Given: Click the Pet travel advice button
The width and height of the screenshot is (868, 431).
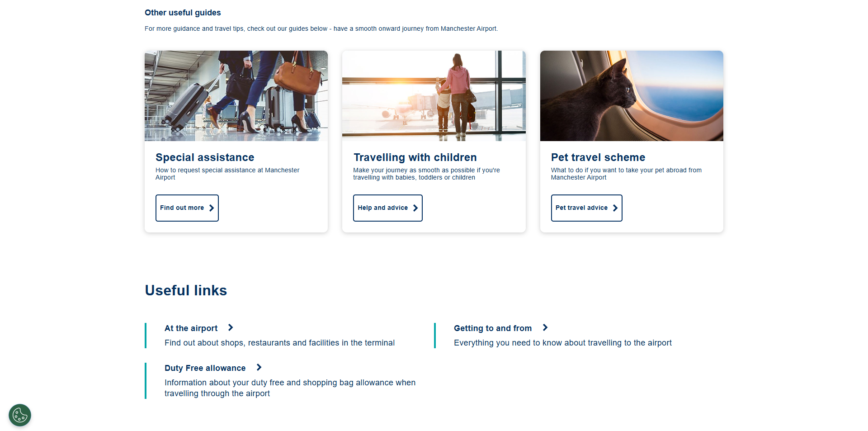Looking at the screenshot, I should pos(586,208).
